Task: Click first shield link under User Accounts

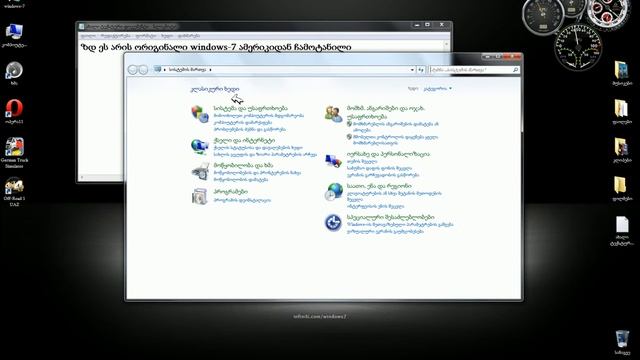Action: tap(396, 127)
